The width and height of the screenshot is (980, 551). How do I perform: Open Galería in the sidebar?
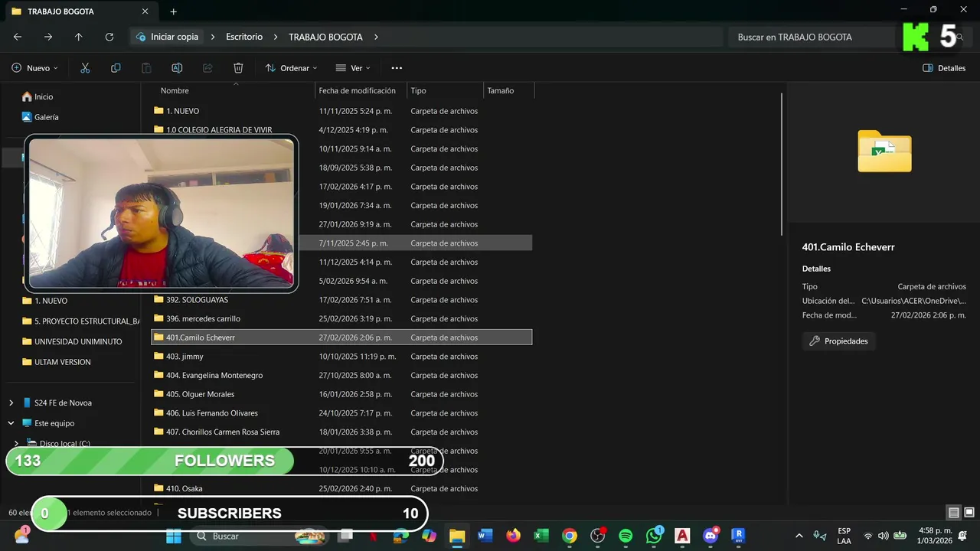(x=40, y=117)
